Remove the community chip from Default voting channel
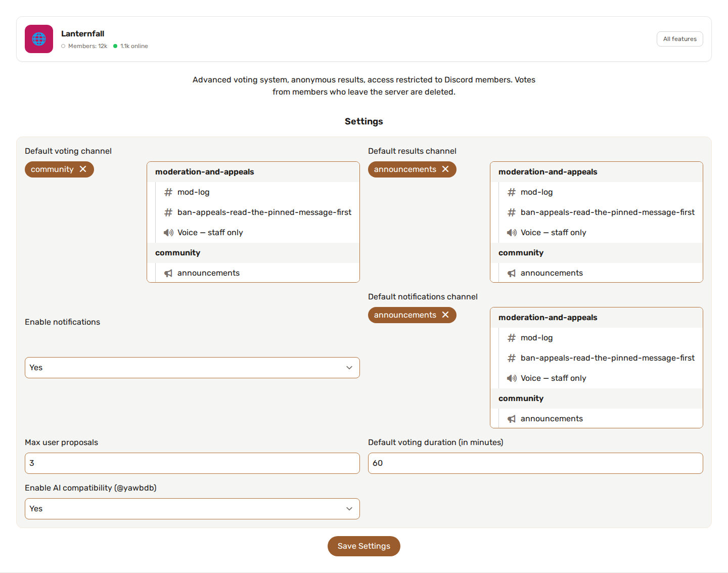This screenshot has height=573, width=728. [83, 169]
